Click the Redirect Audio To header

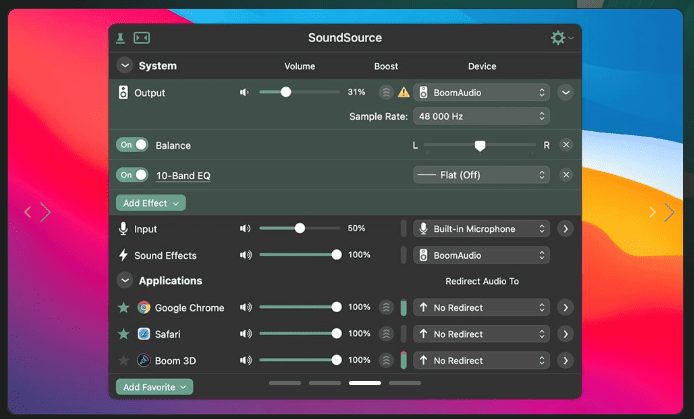tap(482, 281)
